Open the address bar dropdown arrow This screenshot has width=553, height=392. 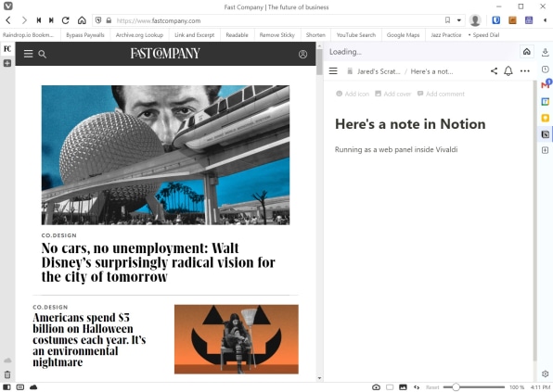click(x=459, y=20)
